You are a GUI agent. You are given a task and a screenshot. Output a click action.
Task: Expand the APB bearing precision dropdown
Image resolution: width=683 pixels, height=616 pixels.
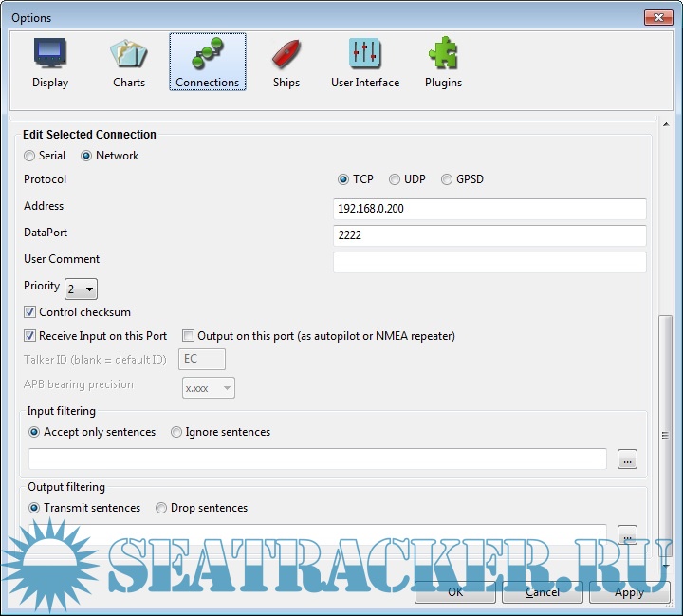[x=208, y=387]
